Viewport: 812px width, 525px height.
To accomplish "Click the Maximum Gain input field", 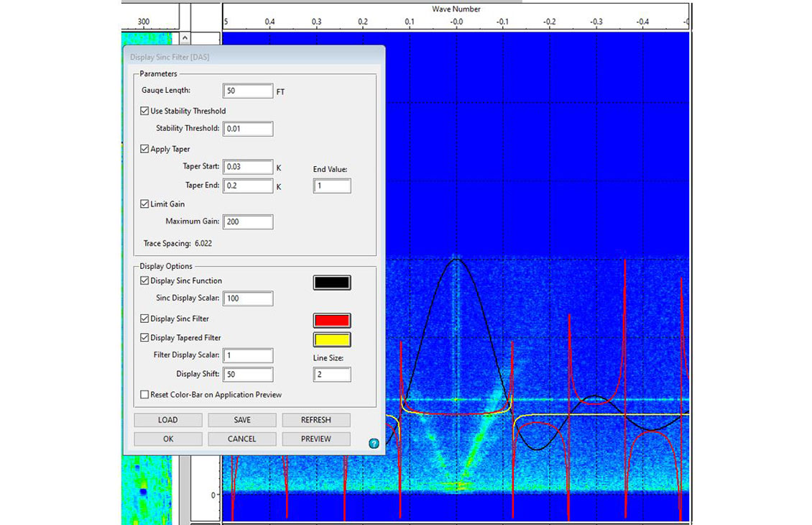I will click(248, 222).
